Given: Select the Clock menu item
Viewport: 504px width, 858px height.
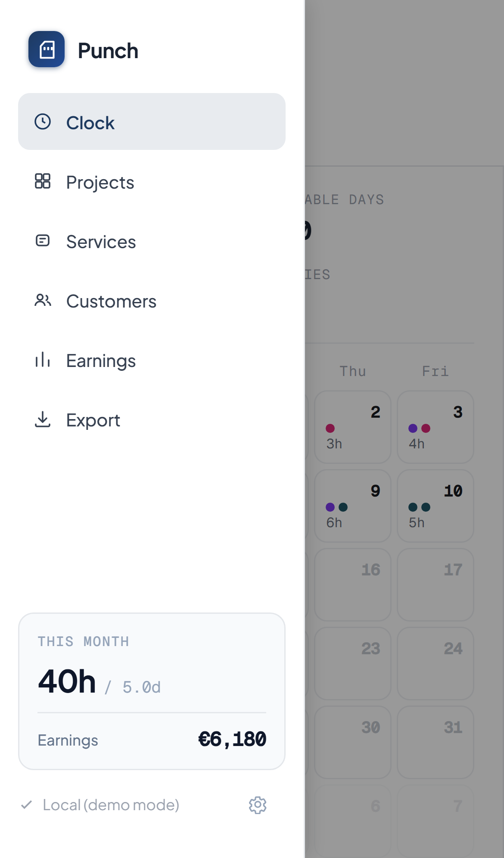Looking at the screenshot, I should point(152,121).
